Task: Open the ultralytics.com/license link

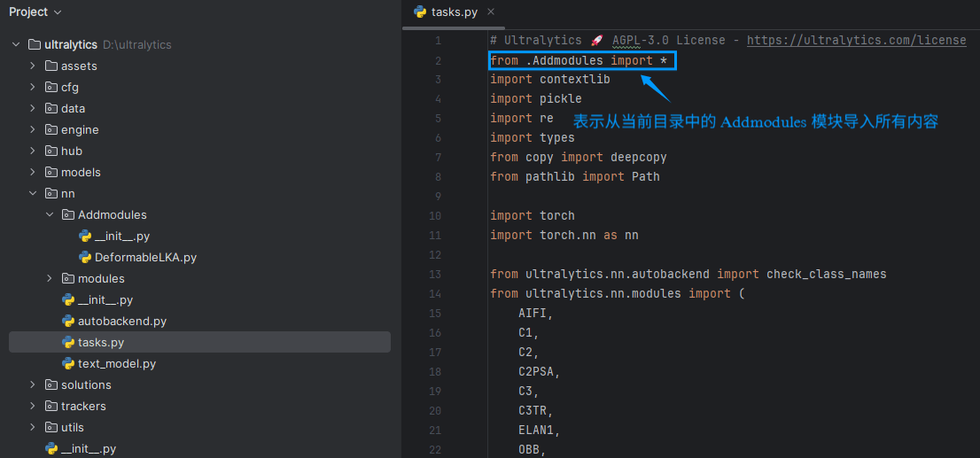Action: coord(856,41)
